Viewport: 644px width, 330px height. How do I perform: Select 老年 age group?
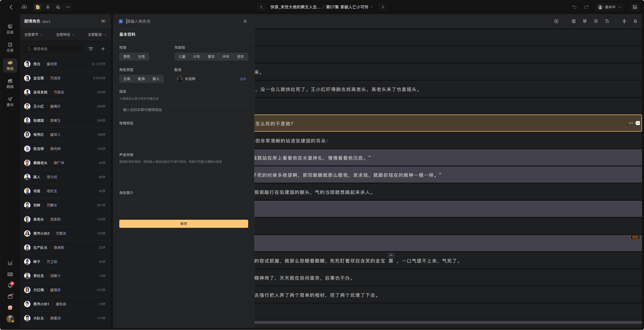[240, 57]
